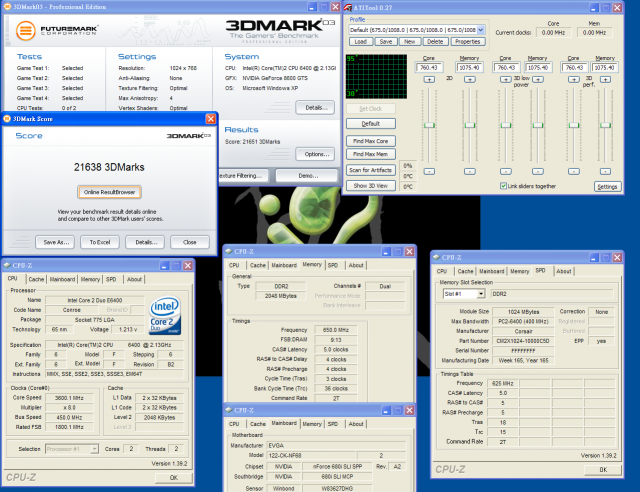The height and width of the screenshot is (492, 640).
Task: Click the 2D Memory clock slider thumb
Action: [x=470, y=125]
